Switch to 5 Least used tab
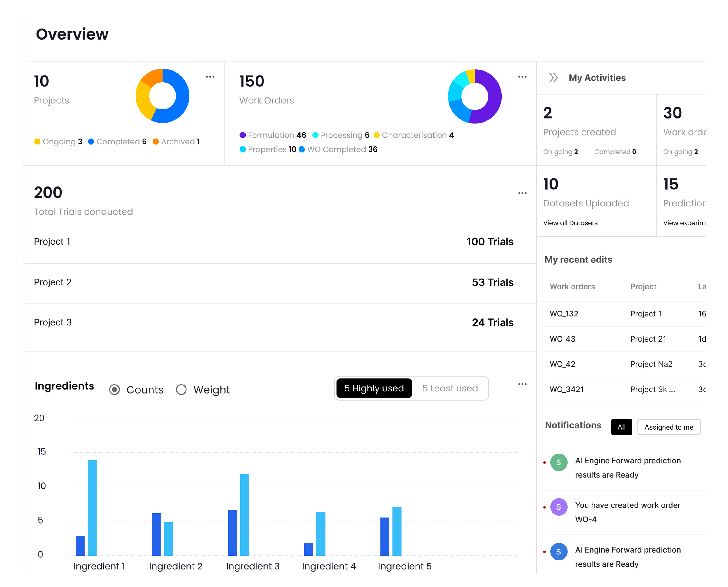Viewport: 728px width, 587px height. [450, 388]
